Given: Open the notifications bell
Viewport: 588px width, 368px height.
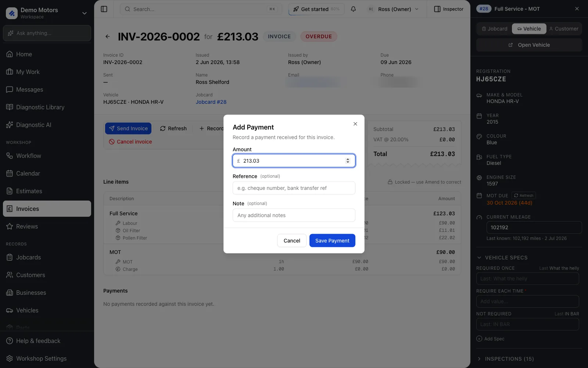Looking at the screenshot, I should (x=353, y=9).
